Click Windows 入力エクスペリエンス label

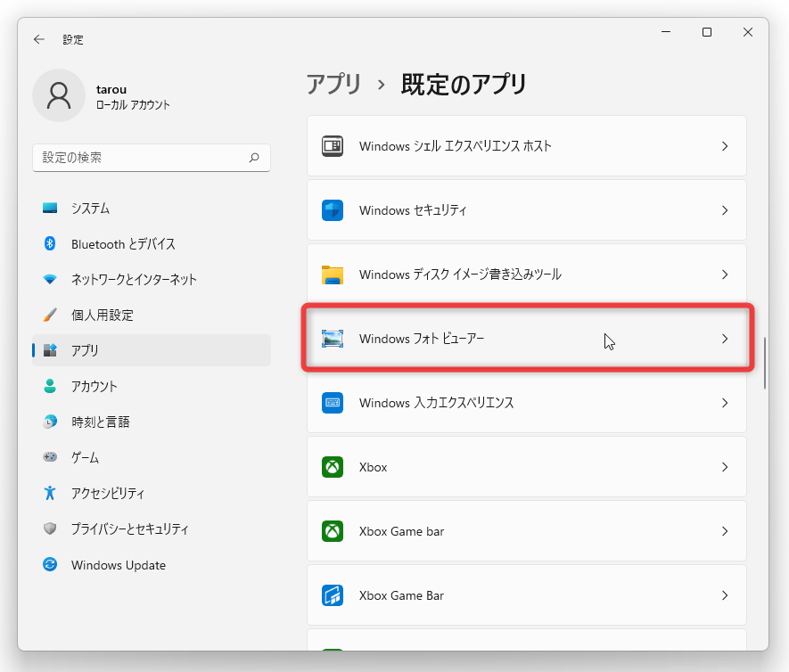point(436,403)
